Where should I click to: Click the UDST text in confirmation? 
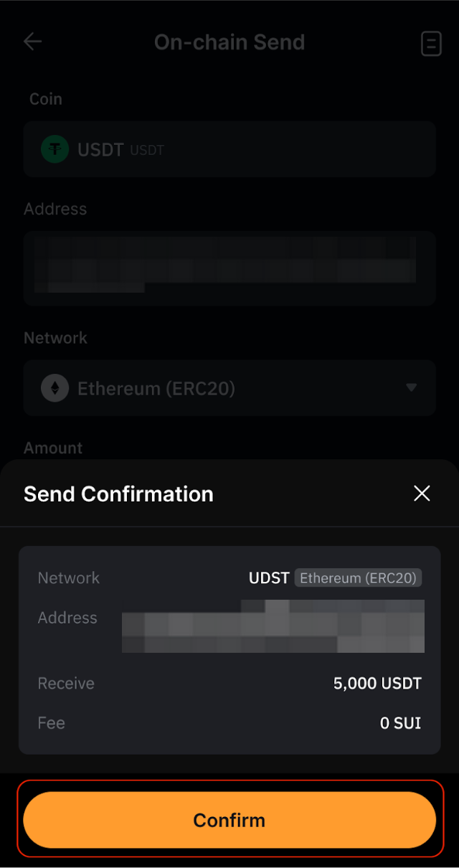coord(269,578)
